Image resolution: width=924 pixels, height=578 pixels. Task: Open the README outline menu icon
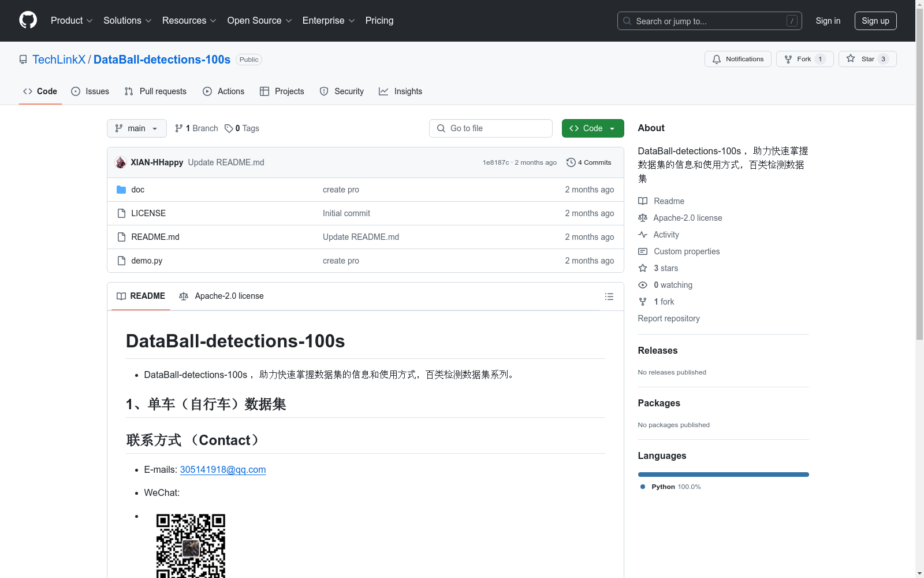coord(609,297)
